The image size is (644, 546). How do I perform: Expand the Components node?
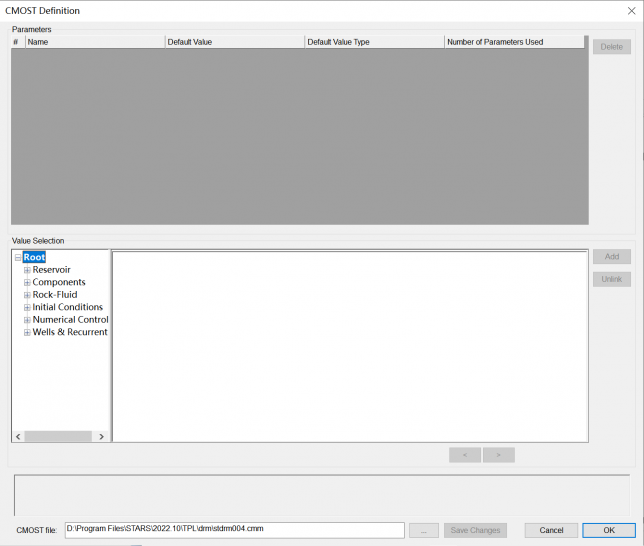(28, 283)
